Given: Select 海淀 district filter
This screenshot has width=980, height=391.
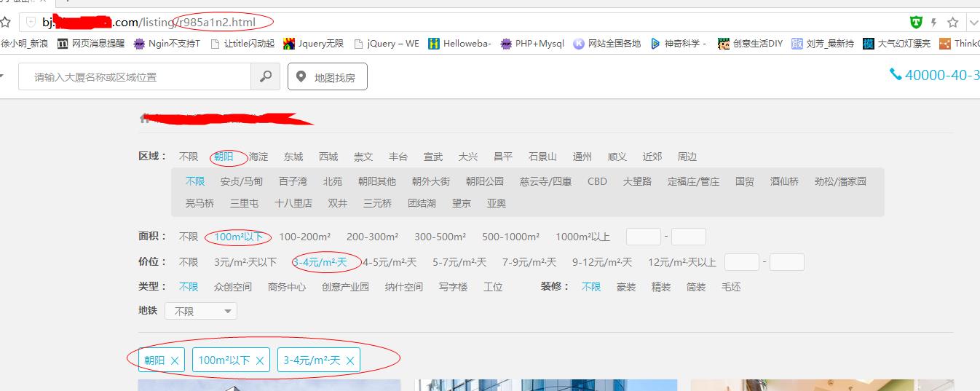Looking at the screenshot, I should [x=258, y=157].
